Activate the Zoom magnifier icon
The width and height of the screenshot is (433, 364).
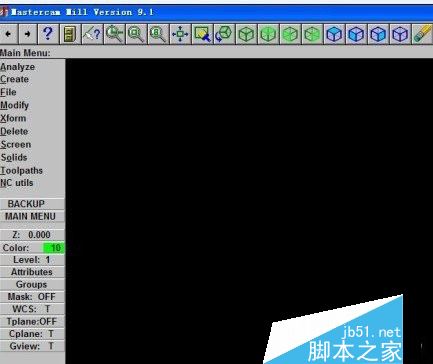[114, 34]
